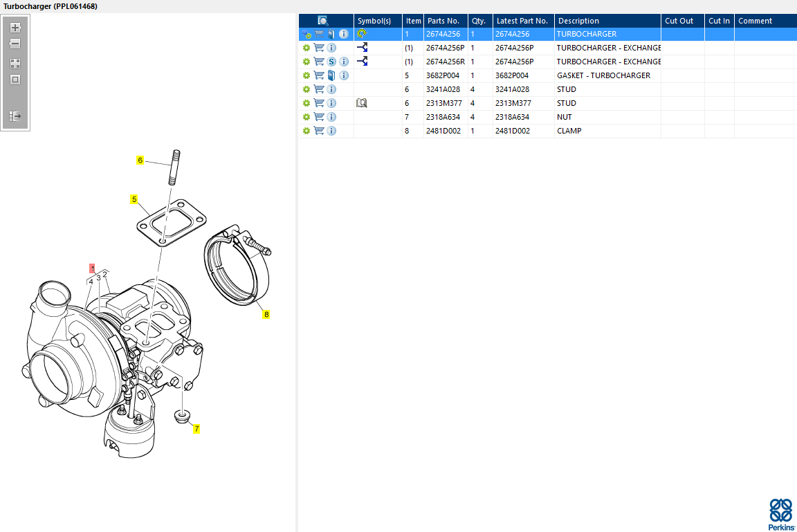Select callout 6 on the diagram
Image resolution: width=797 pixels, height=532 pixels.
[140, 160]
